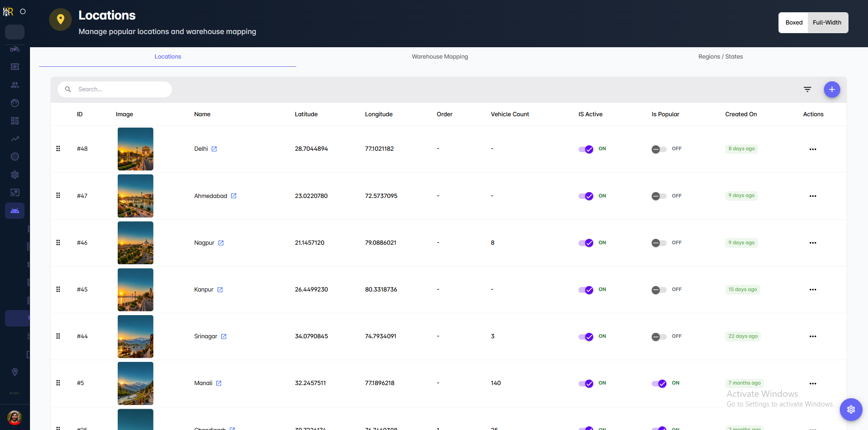Select drag handle for row #5

click(x=58, y=383)
